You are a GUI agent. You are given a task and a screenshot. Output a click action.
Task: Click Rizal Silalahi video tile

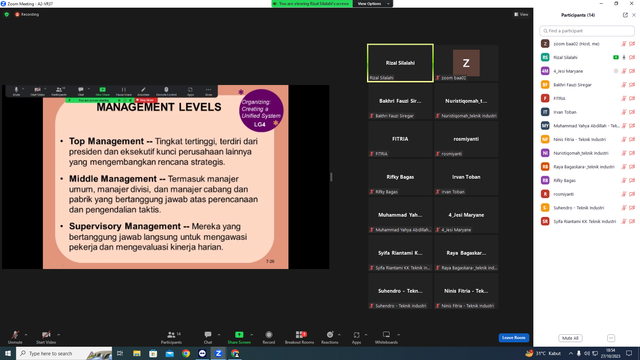tap(400, 63)
